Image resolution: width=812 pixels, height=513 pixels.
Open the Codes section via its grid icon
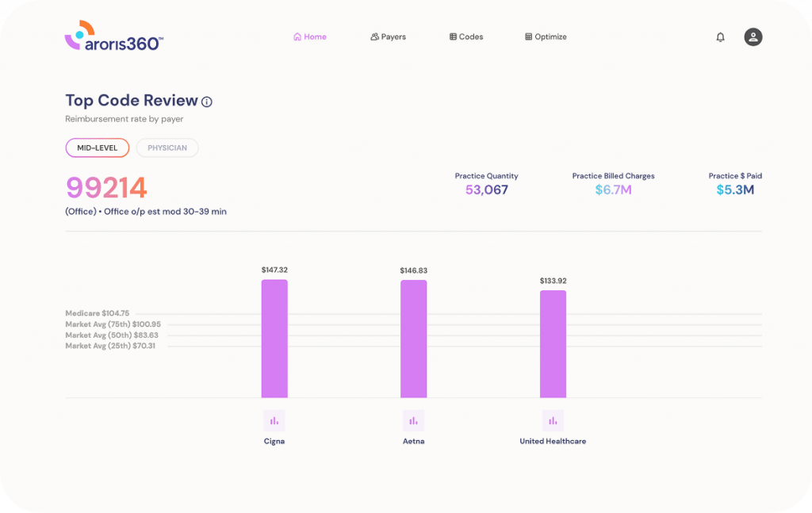click(451, 36)
